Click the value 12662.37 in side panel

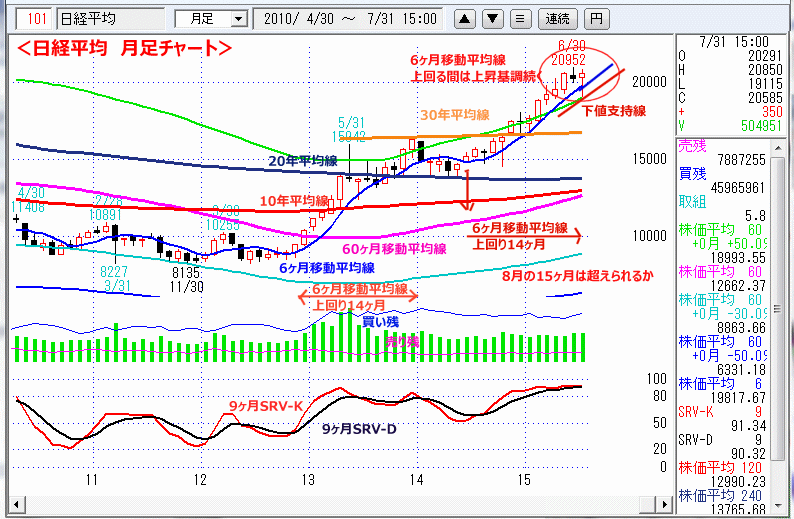coord(738,286)
